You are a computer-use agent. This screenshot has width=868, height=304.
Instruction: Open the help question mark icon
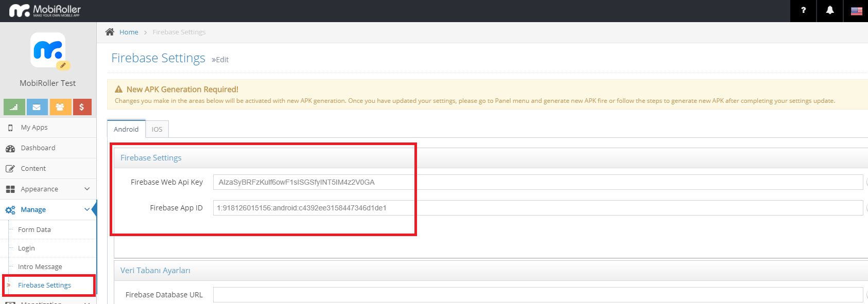pyautogui.click(x=803, y=10)
